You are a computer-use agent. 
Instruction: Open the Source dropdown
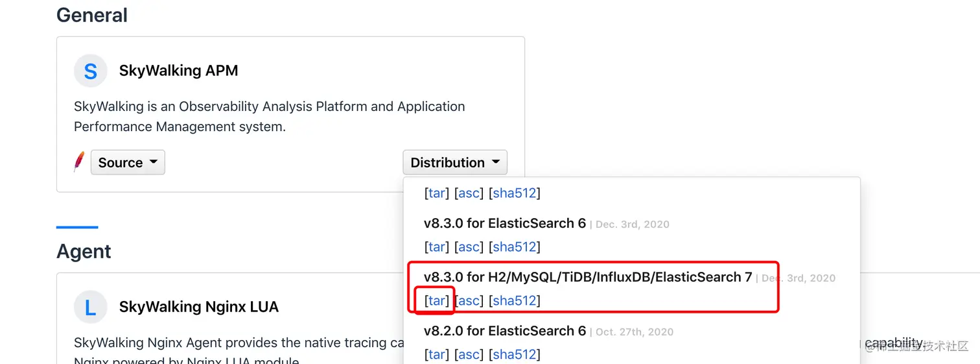128,162
